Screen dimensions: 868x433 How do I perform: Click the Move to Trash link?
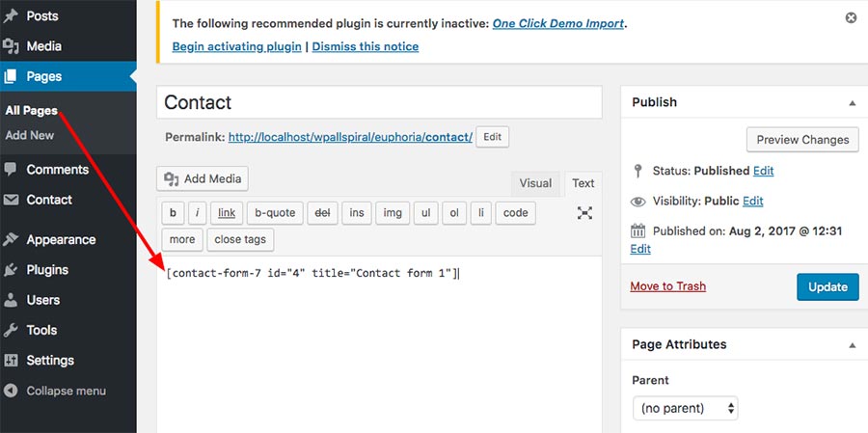pos(667,286)
